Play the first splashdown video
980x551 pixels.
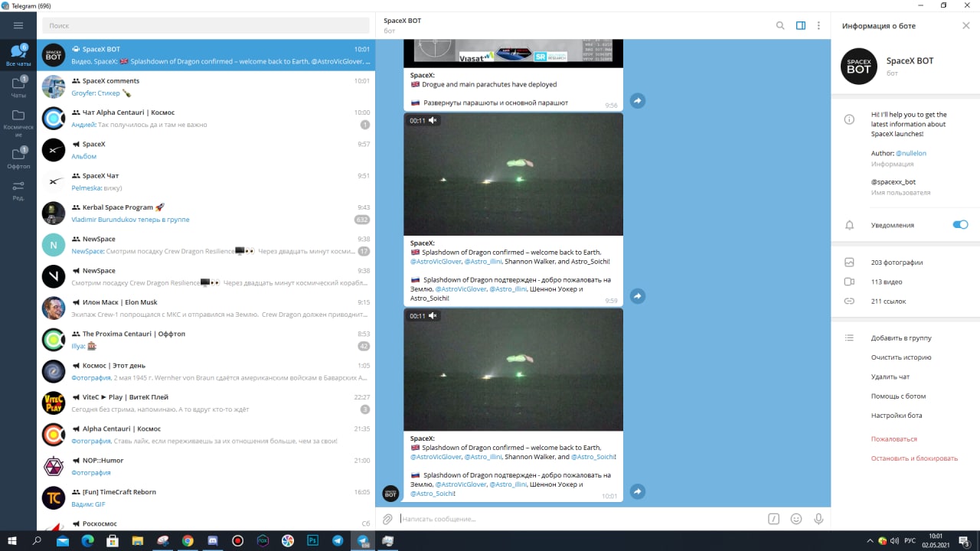tap(513, 174)
